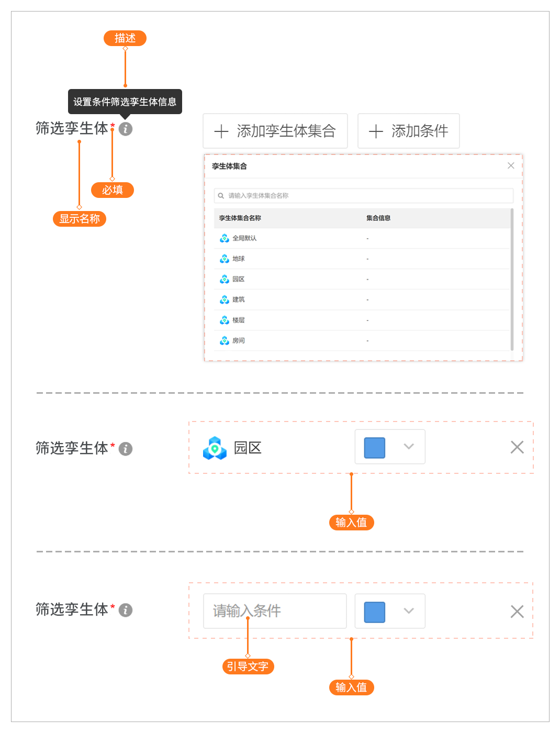This screenshot has height=732, width=560.
Task: Remove the selected 园区 entry with X
Action: [x=517, y=447]
